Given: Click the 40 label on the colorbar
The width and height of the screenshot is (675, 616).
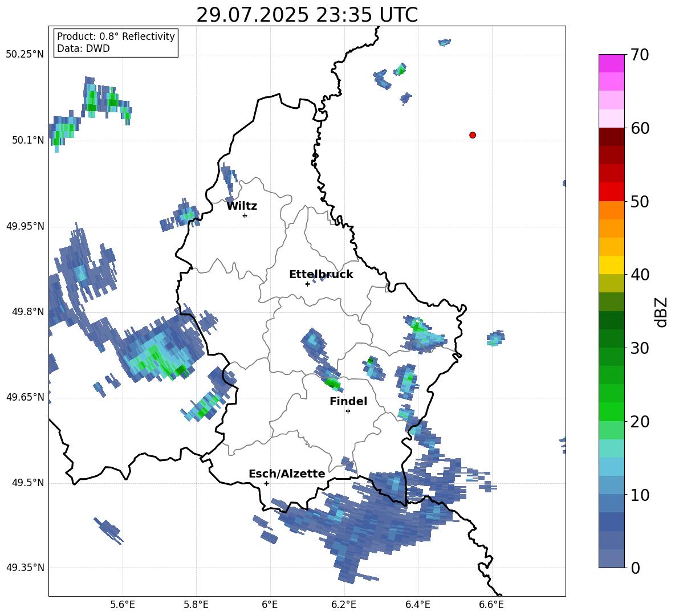Looking at the screenshot, I should coord(640,275).
